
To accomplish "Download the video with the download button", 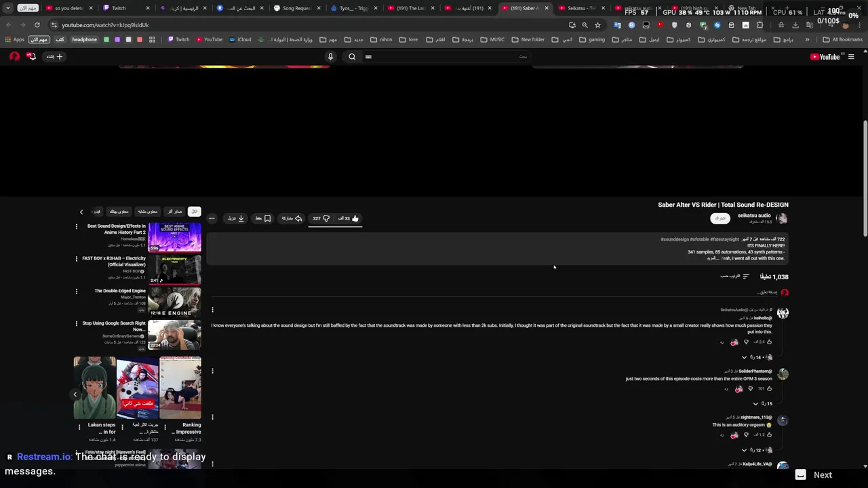I will (x=236, y=218).
